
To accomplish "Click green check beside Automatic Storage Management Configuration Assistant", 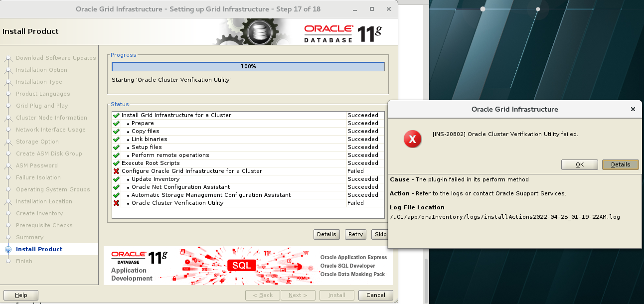I will click(116, 195).
